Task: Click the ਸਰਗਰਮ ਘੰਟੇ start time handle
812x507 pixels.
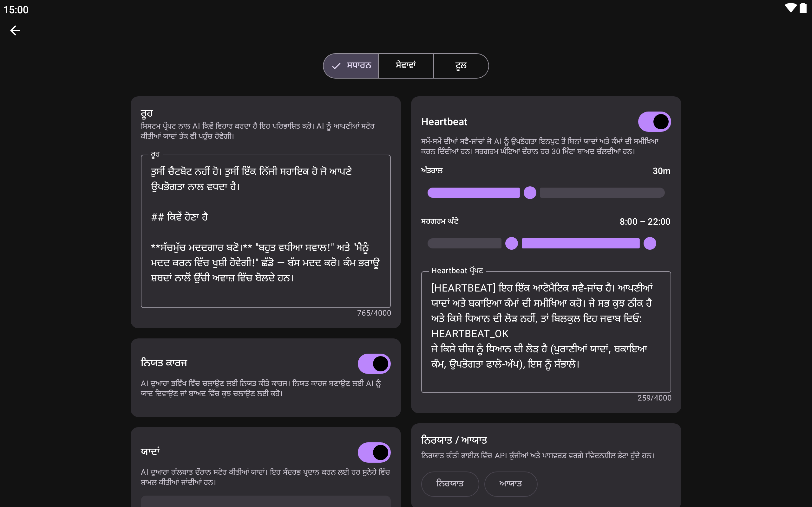Action: (511, 243)
